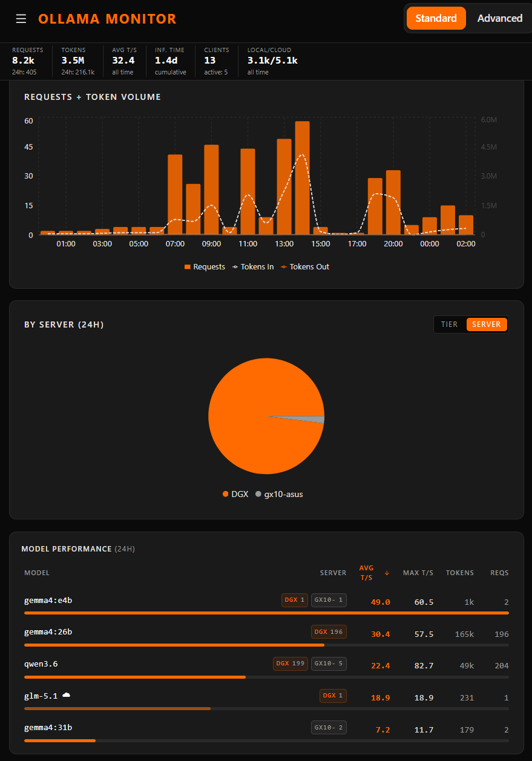Click the LOCAL/CLOUD 3.1k/5.1k stat
The height and width of the screenshot is (761, 532).
pyautogui.click(x=272, y=61)
